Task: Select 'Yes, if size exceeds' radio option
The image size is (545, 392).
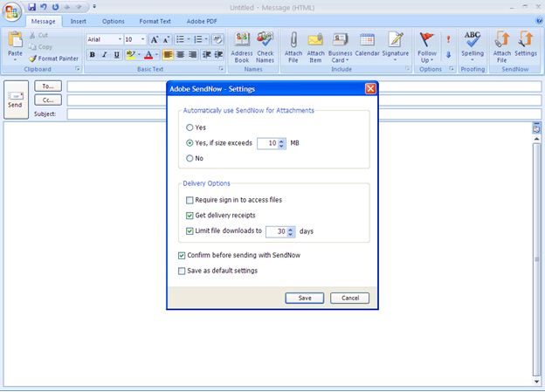Action: click(x=190, y=143)
